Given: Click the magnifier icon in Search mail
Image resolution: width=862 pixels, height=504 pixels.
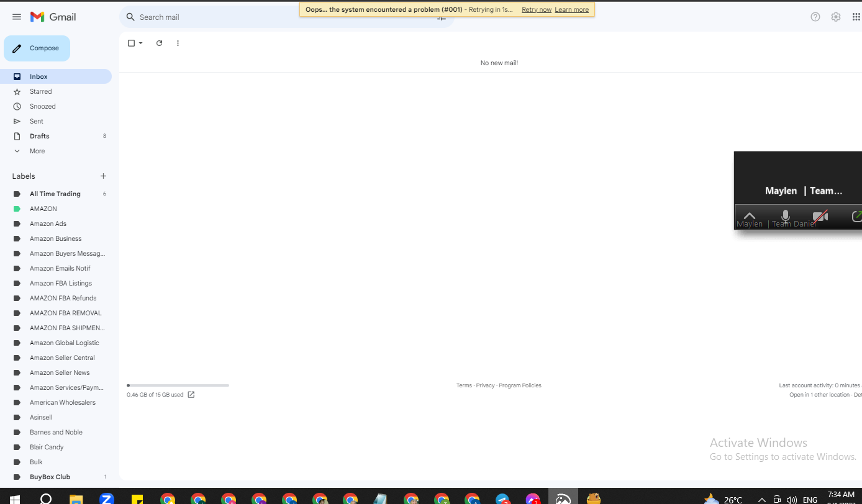Looking at the screenshot, I should tap(130, 17).
